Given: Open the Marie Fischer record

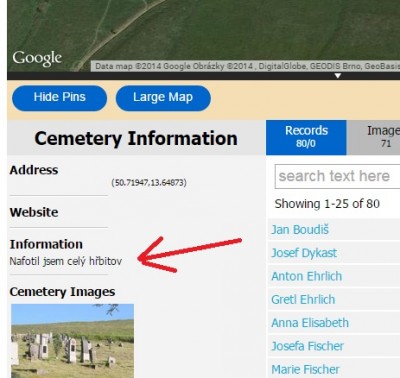Looking at the screenshot, I should click(305, 369).
